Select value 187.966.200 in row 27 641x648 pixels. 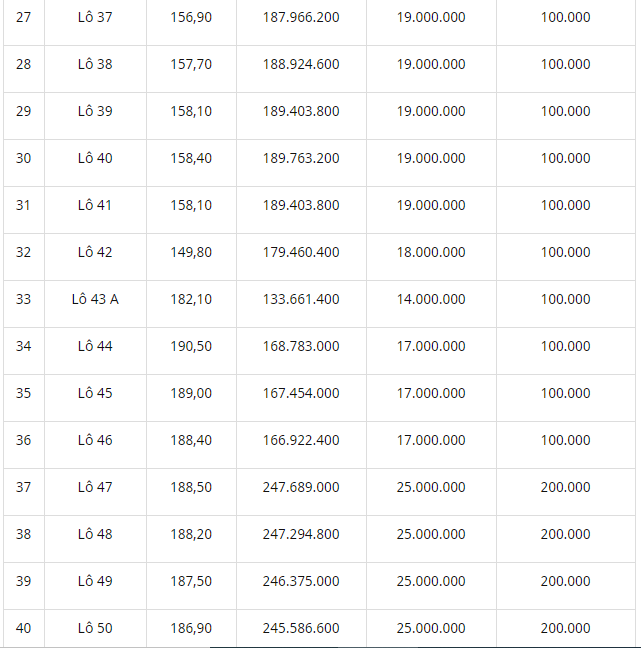click(301, 17)
